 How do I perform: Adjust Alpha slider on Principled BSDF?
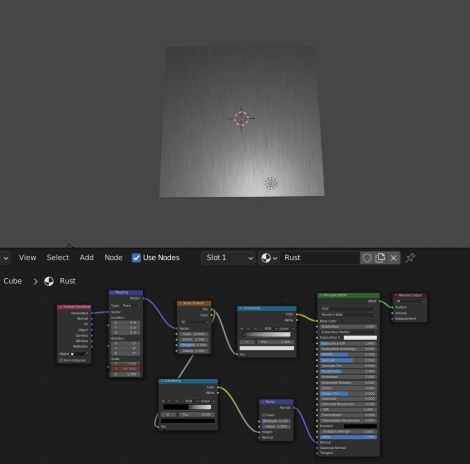348,437
